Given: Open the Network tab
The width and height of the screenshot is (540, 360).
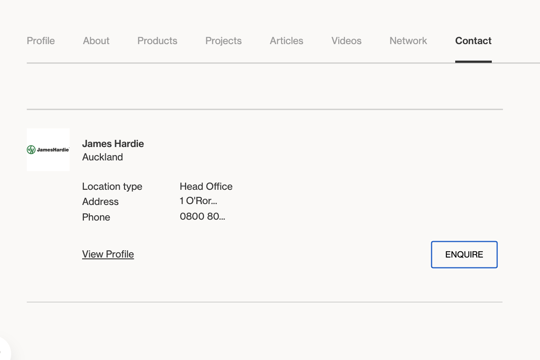Looking at the screenshot, I should click(x=408, y=41).
